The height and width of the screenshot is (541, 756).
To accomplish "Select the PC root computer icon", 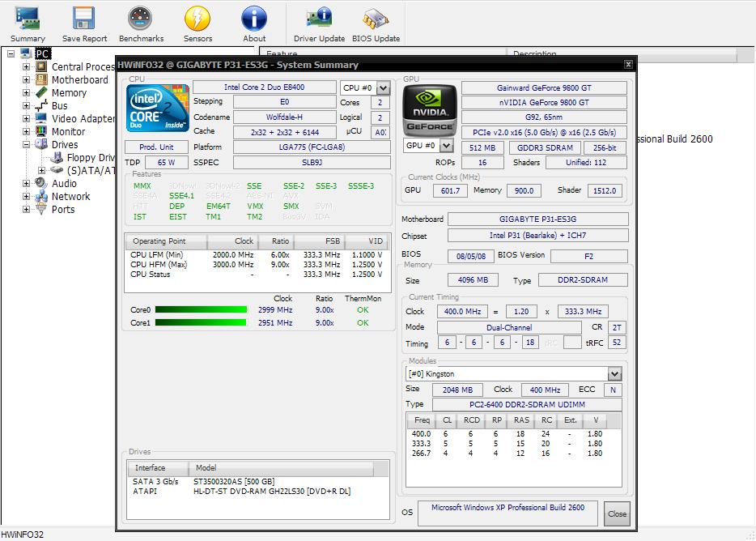I will (x=26, y=53).
